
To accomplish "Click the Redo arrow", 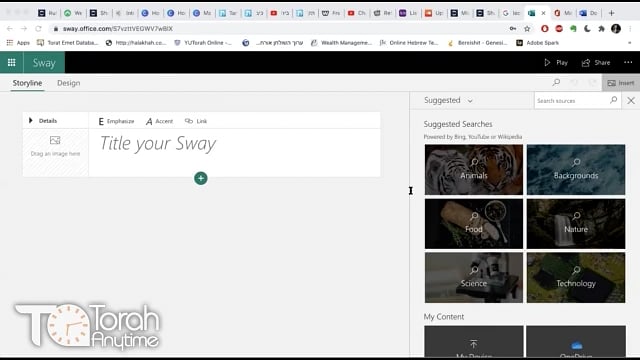I will [593, 83].
